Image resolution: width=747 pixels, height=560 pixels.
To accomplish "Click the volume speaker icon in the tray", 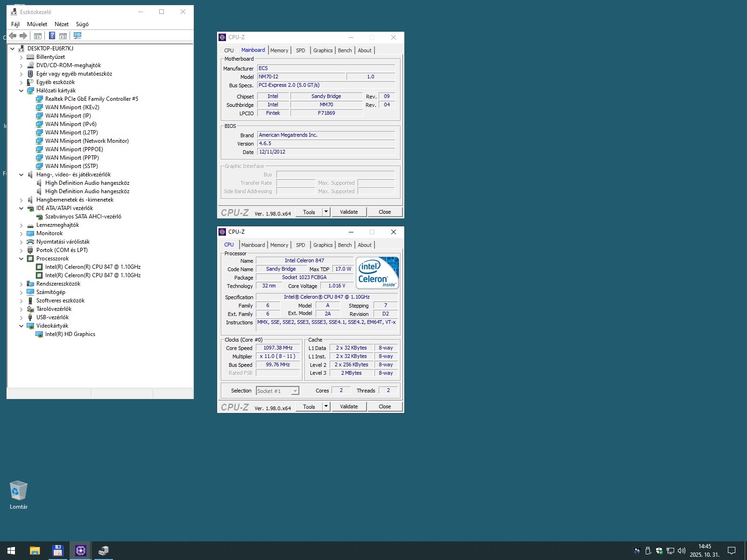I will pyautogui.click(x=682, y=551).
